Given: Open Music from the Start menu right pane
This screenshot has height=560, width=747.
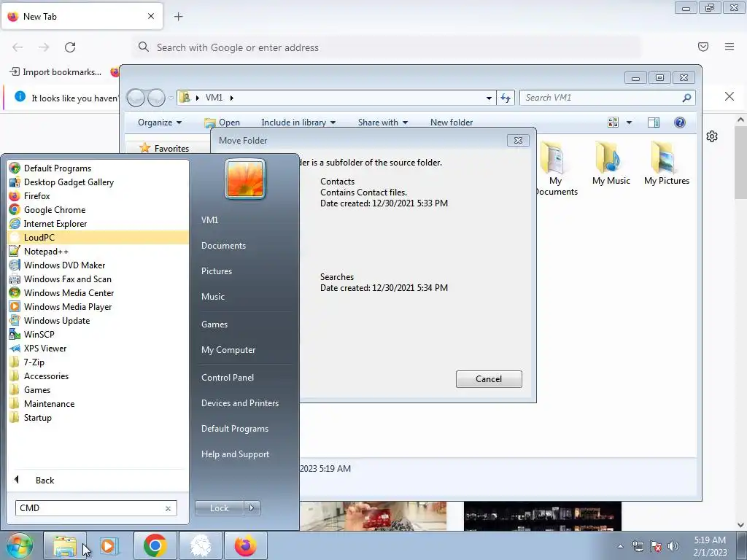Looking at the screenshot, I should click(212, 297).
